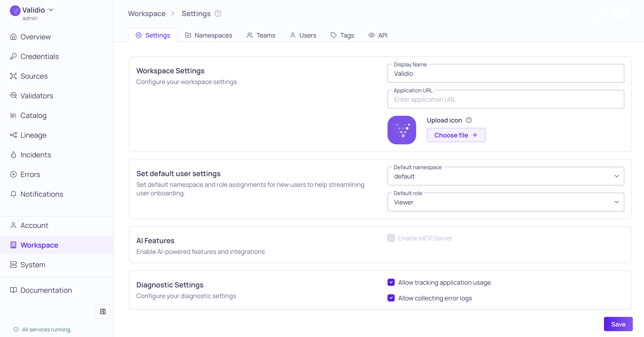Click the Catalog library icon
The height and width of the screenshot is (337, 644).
(x=13, y=115)
